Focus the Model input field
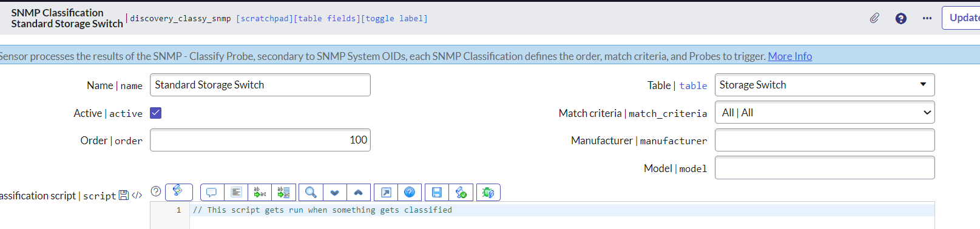The width and height of the screenshot is (980, 229). pyautogui.click(x=825, y=168)
